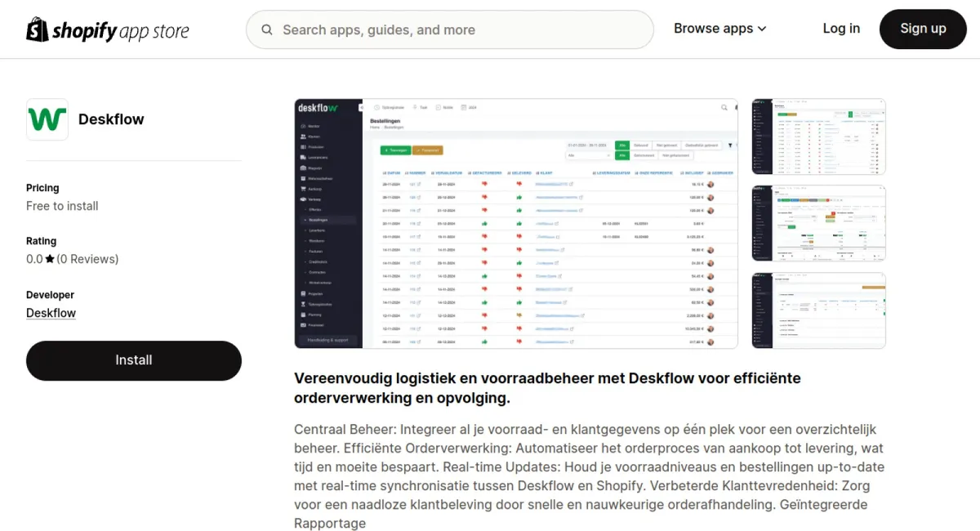
Task: Expand the Browse apps dropdown
Action: click(x=720, y=29)
